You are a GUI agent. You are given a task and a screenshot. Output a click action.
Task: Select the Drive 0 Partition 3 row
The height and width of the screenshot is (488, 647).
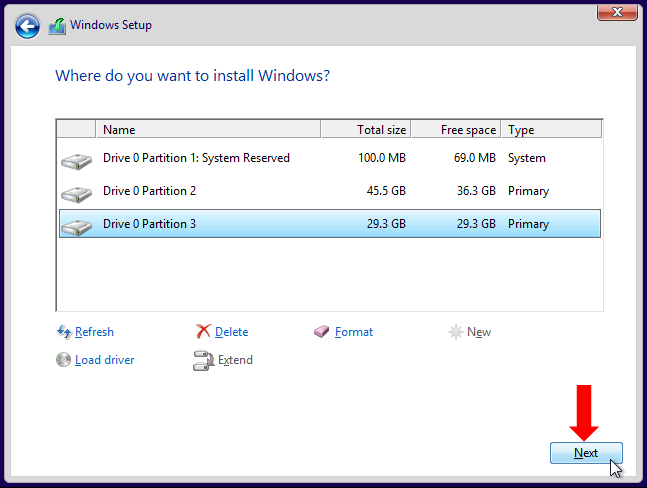coord(330,224)
